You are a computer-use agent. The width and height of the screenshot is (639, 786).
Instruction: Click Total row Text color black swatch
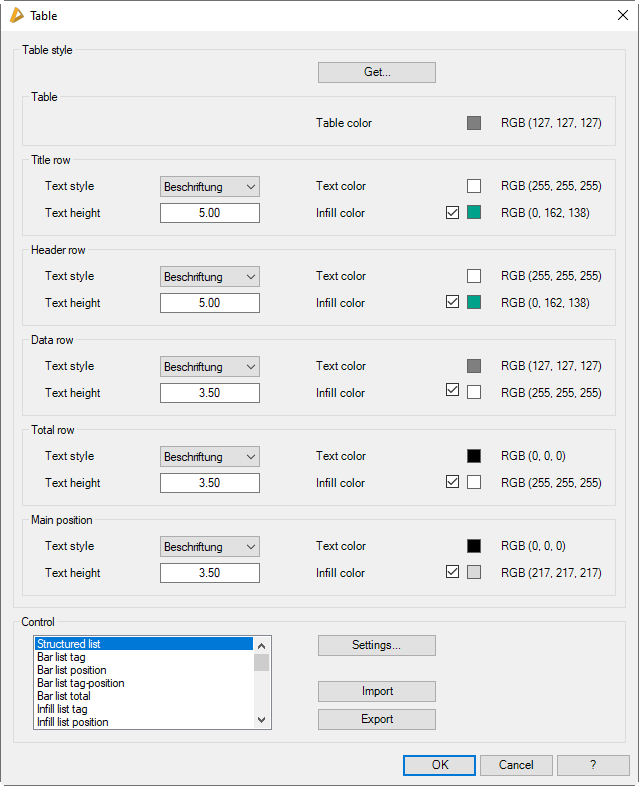pos(474,456)
